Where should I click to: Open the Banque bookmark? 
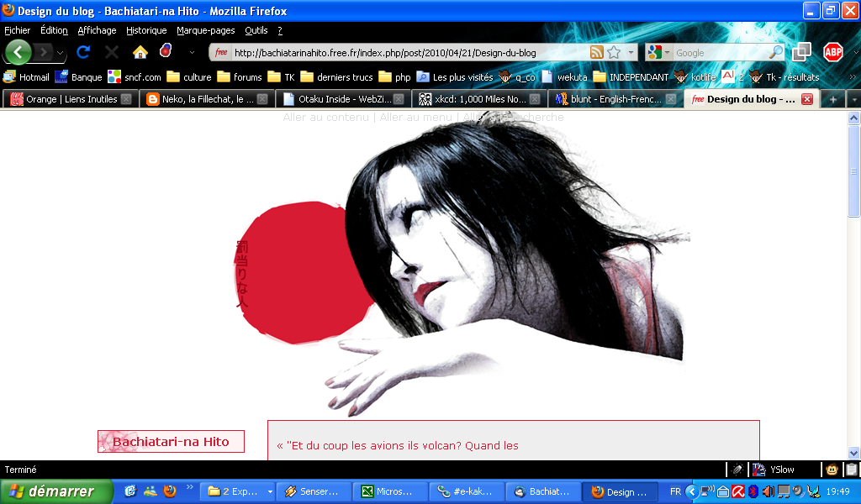point(78,77)
